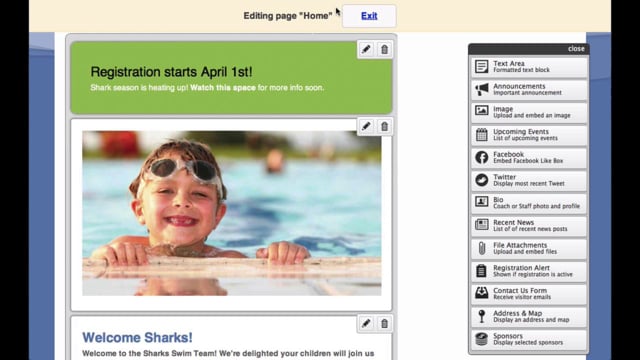Edit the swimmer image block

click(366, 127)
